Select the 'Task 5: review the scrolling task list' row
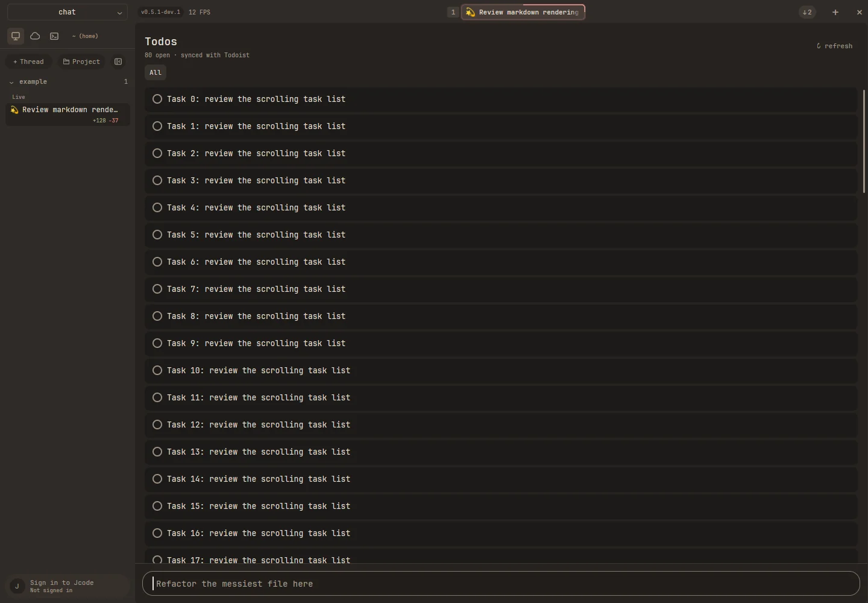Image resolution: width=868 pixels, height=603 pixels. click(501, 235)
